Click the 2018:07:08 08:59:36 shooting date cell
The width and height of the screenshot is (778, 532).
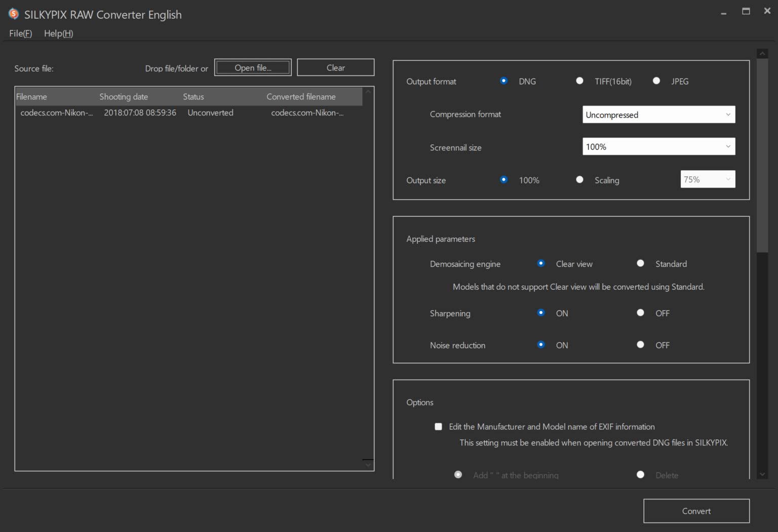pos(140,112)
